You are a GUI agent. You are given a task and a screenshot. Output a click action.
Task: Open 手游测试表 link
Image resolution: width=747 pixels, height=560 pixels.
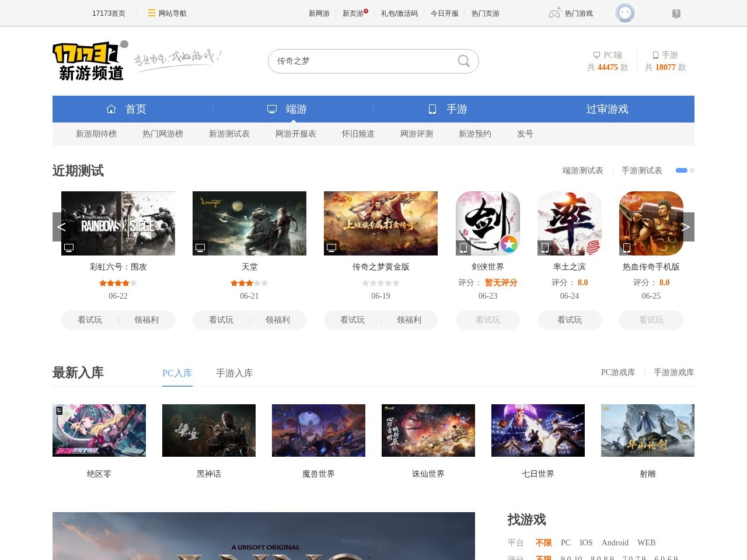pos(642,170)
